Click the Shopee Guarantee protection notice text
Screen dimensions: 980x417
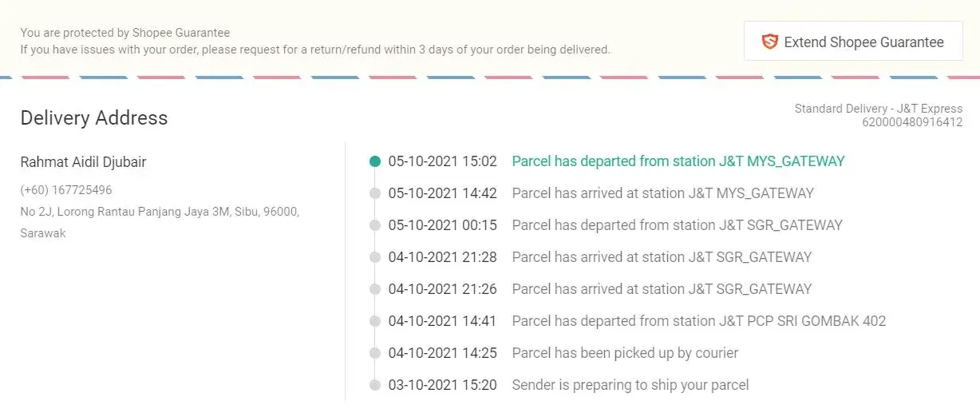(x=125, y=33)
